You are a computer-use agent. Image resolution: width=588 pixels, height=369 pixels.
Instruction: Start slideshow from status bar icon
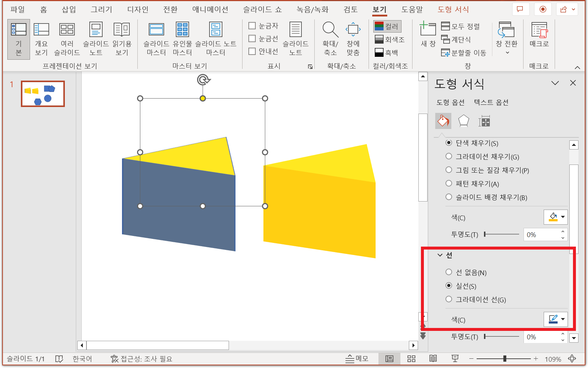click(455, 359)
